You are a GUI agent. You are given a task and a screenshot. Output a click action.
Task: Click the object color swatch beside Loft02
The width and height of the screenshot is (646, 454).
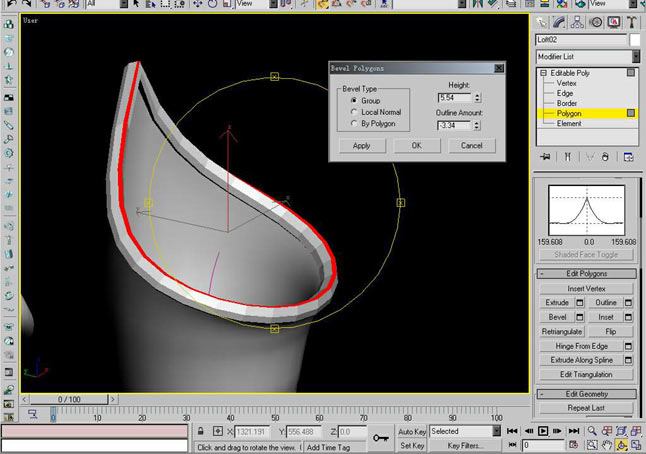(635, 40)
